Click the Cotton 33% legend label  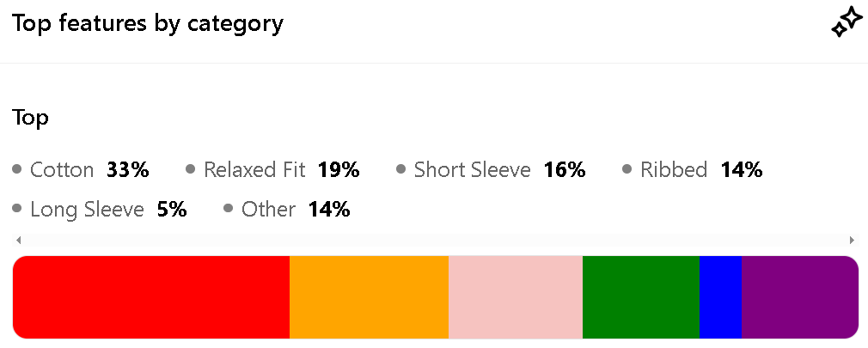pyautogui.click(x=89, y=169)
